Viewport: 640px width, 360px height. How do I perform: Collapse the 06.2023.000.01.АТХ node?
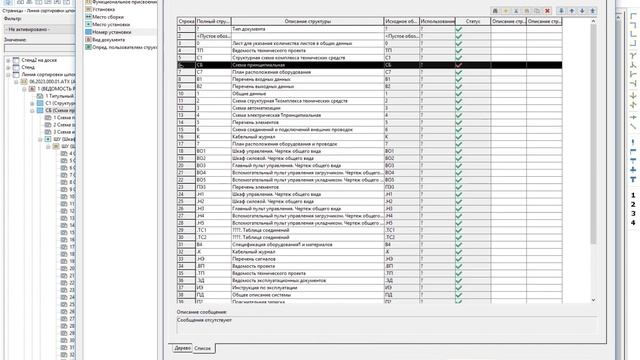click(x=16, y=82)
